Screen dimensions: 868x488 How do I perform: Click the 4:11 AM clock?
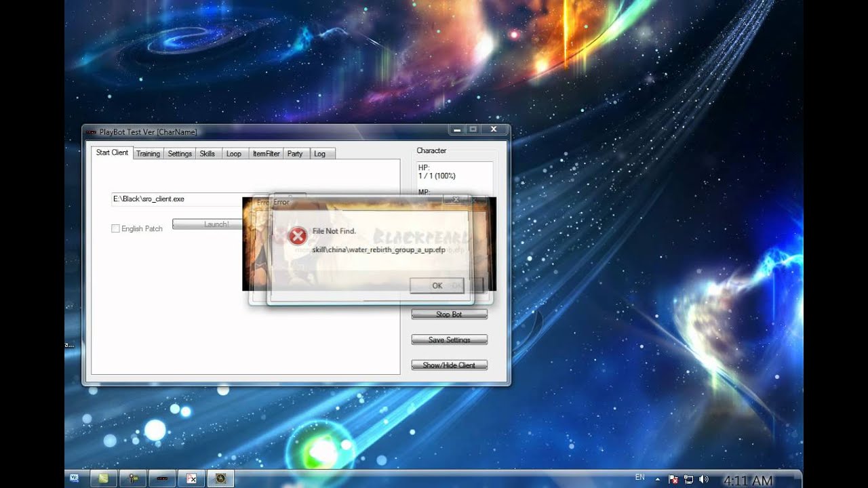point(747,481)
